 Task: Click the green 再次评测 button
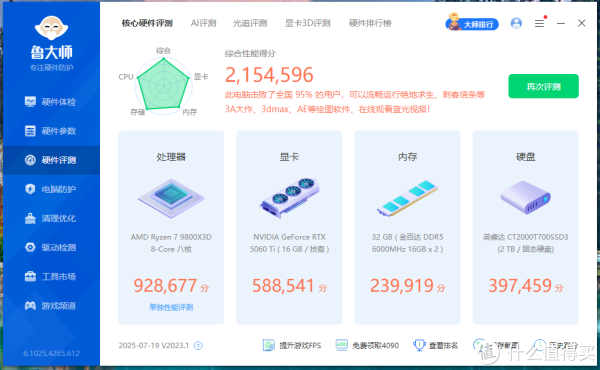coord(543,86)
